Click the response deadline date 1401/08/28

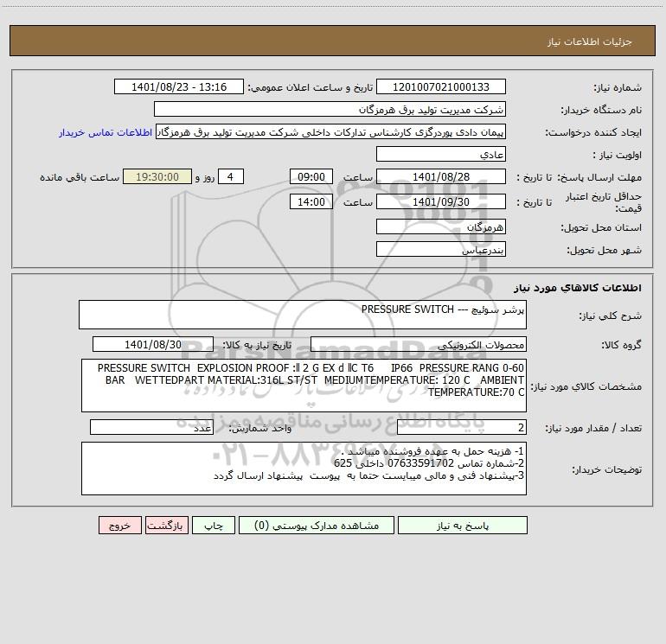click(x=441, y=176)
